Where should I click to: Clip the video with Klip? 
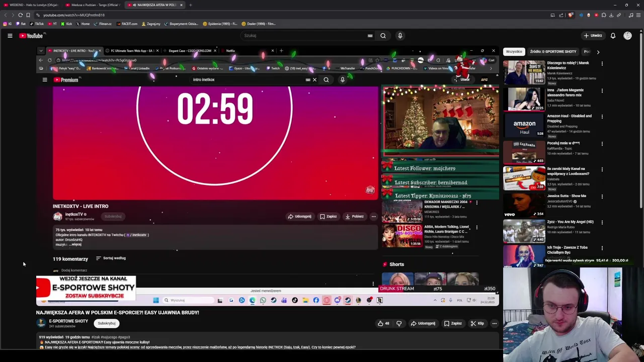pos(476,323)
